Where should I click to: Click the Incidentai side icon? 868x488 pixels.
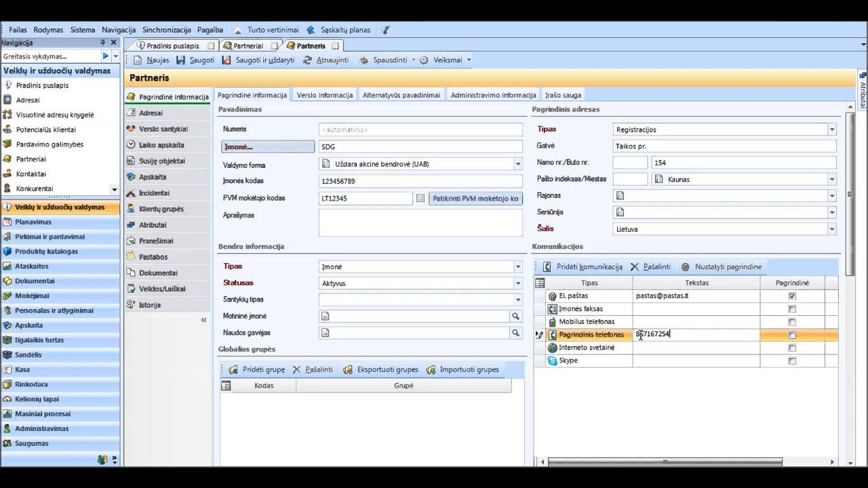[132, 193]
